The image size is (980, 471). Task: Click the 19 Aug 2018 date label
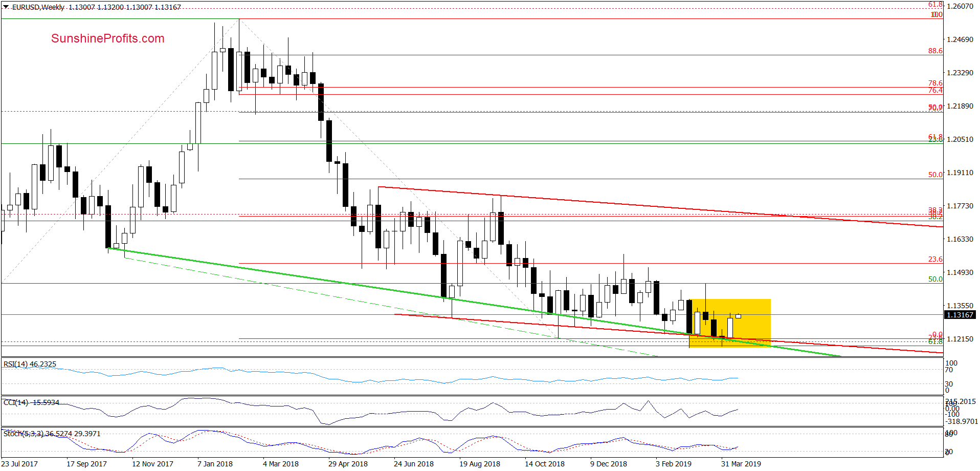[479, 464]
